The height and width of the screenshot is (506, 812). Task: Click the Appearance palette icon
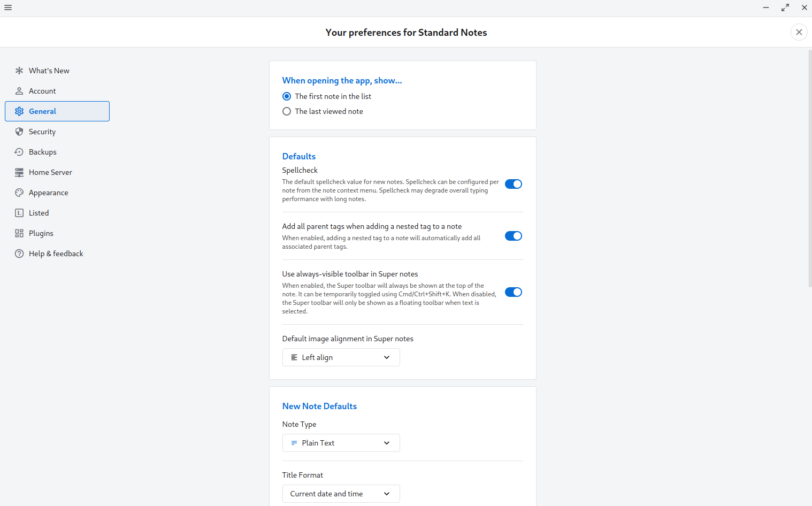(x=19, y=193)
